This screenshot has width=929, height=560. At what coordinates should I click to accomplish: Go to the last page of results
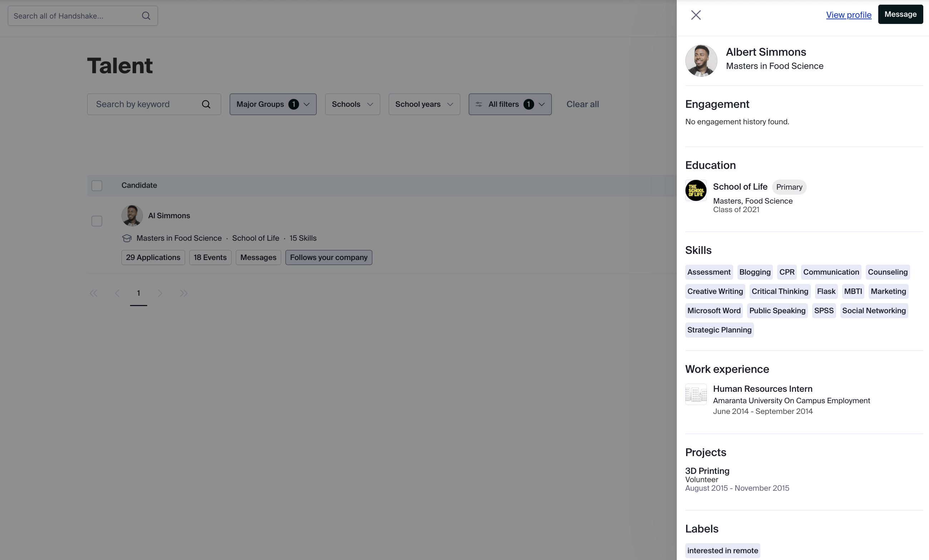184,293
